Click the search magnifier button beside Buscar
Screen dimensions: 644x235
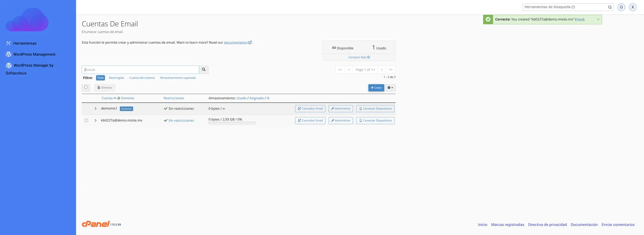(x=204, y=69)
